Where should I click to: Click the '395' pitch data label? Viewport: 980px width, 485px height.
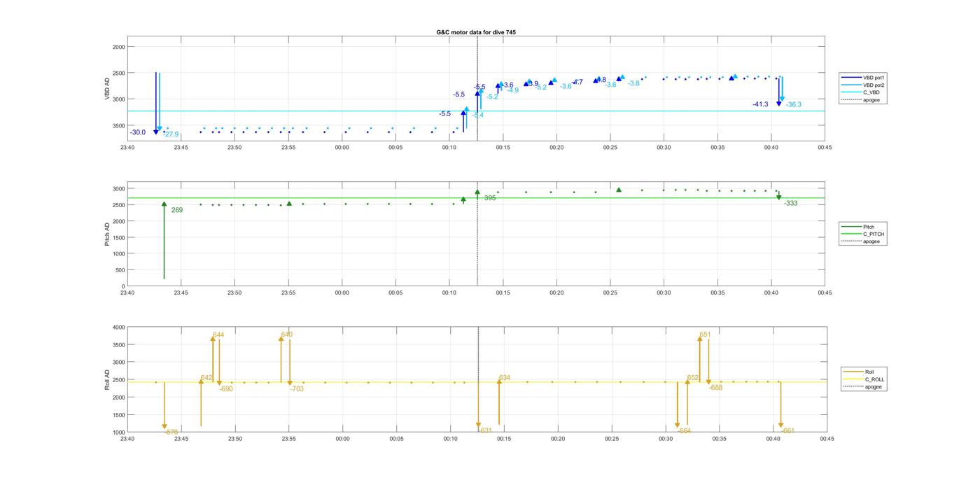tap(490, 198)
